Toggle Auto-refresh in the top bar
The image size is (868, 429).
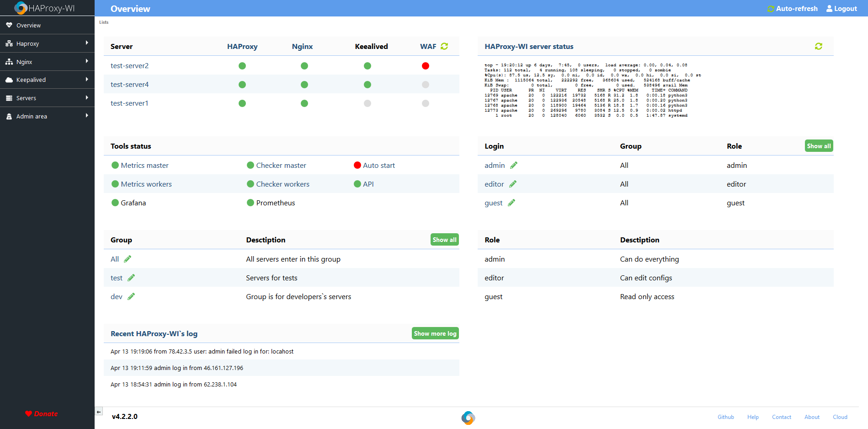pyautogui.click(x=792, y=9)
